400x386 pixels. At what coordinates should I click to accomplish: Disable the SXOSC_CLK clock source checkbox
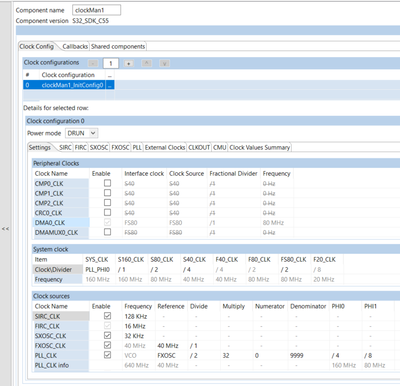pos(107,335)
